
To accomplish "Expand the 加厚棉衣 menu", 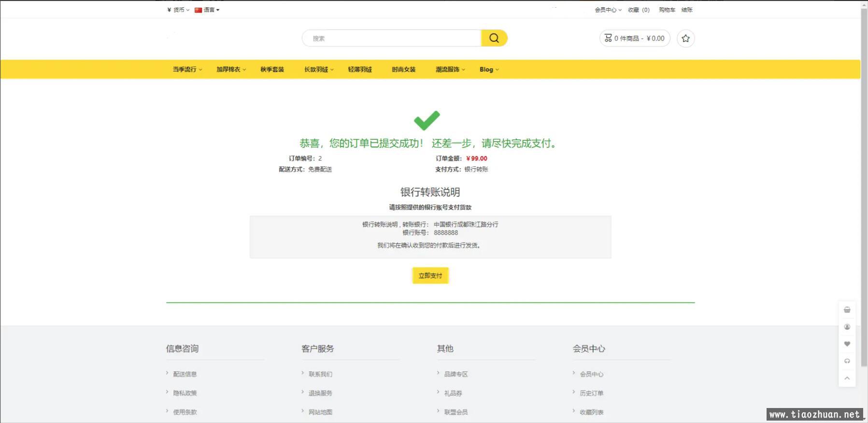I will pyautogui.click(x=231, y=70).
